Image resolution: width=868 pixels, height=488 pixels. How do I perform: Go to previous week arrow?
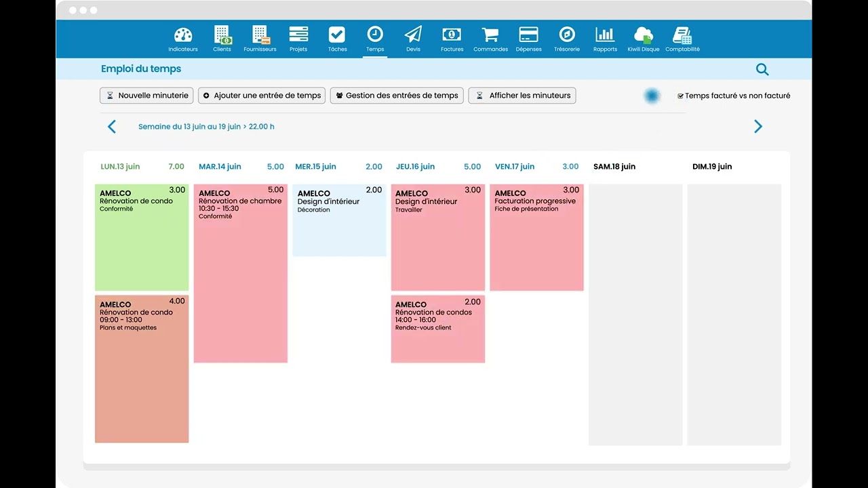pos(112,127)
